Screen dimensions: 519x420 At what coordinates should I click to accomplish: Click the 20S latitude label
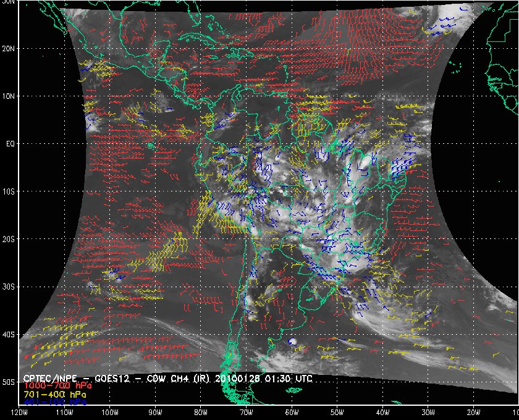(8, 239)
